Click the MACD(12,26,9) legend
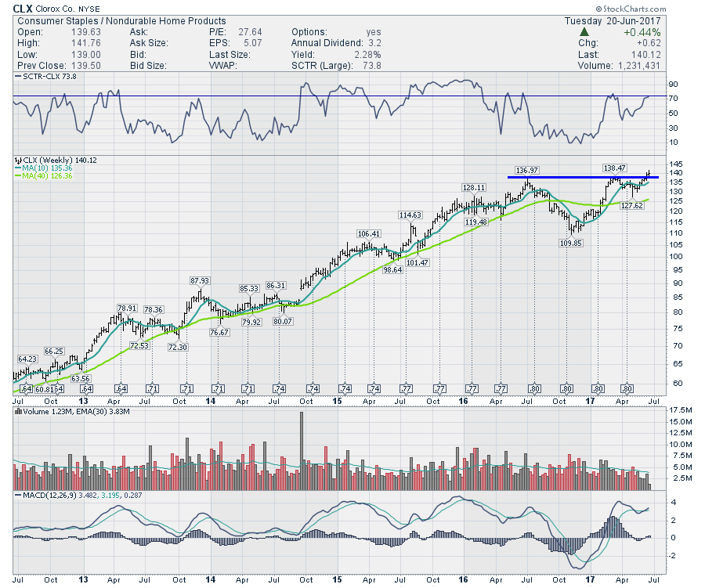The height and width of the screenshot is (588, 705). point(78,495)
